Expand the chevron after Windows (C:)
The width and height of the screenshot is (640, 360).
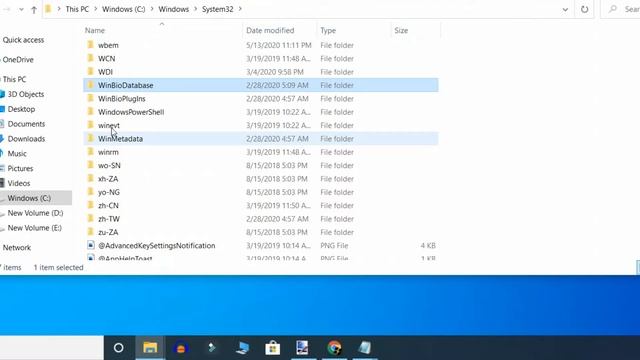pos(151,9)
